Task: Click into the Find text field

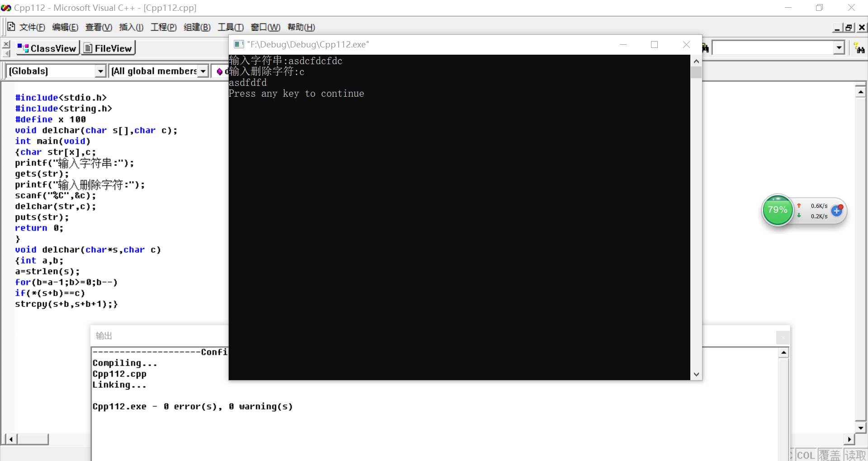Action: pos(773,47)
